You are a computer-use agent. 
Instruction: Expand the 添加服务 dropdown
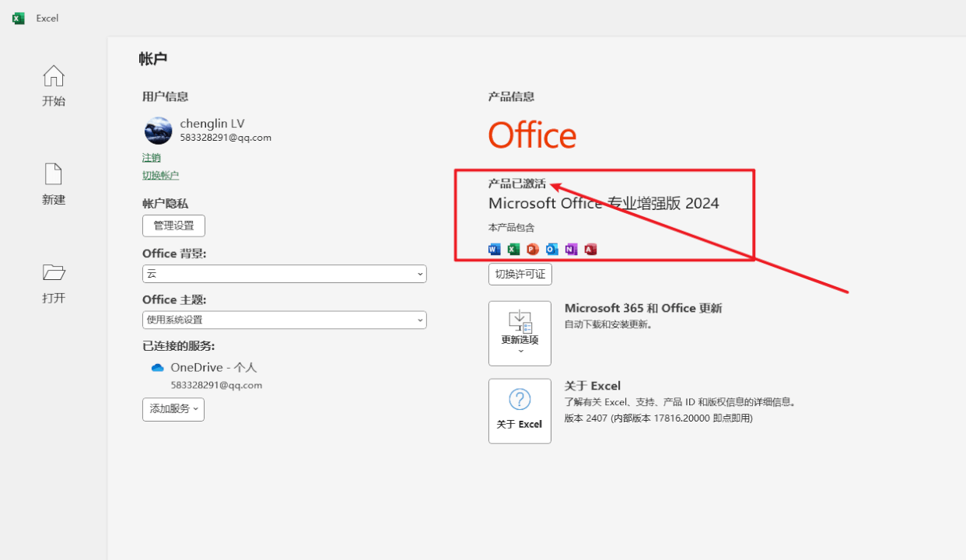click(x=173, y=408)
